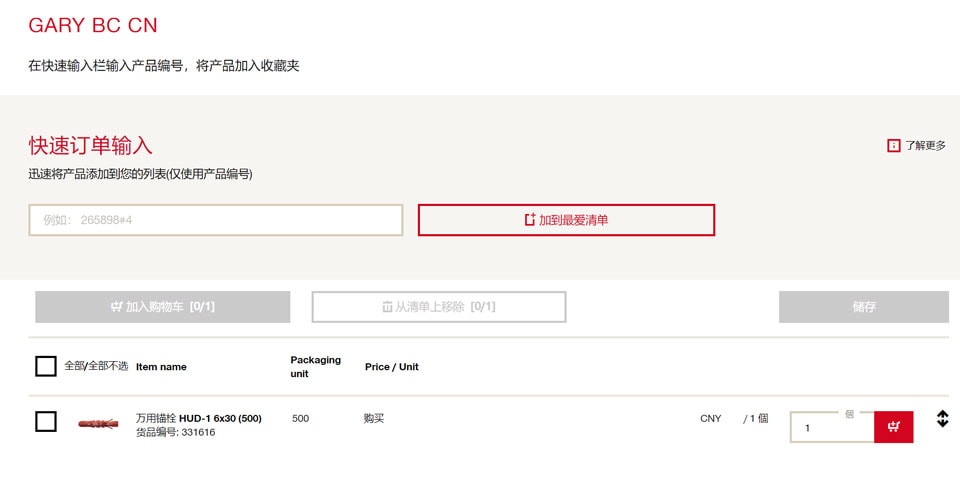This screenshot has height=480, width=960.
Task: Click the red add-to-cart icon for HUD-1
Action: pos(893,427)
